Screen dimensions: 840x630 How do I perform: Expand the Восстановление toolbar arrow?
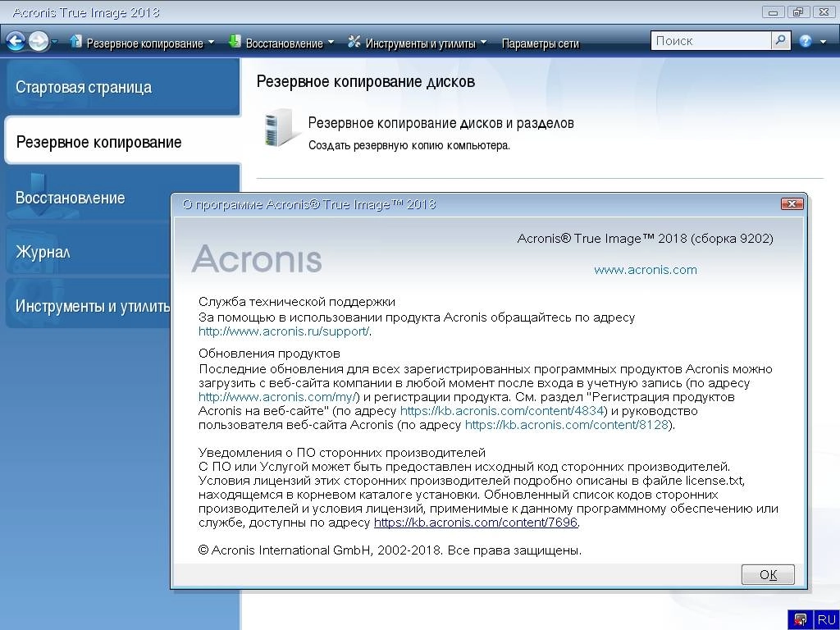pos(331,42)
